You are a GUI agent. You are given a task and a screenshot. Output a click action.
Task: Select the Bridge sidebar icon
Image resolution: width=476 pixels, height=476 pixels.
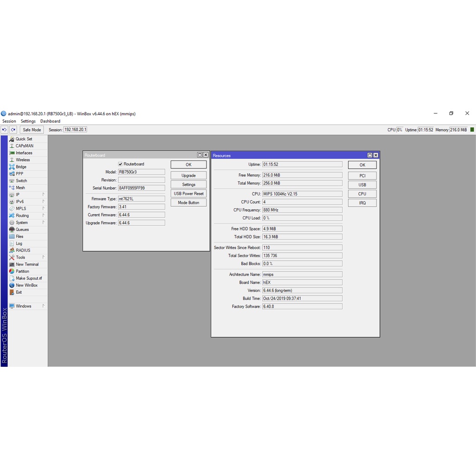(12, 167)
